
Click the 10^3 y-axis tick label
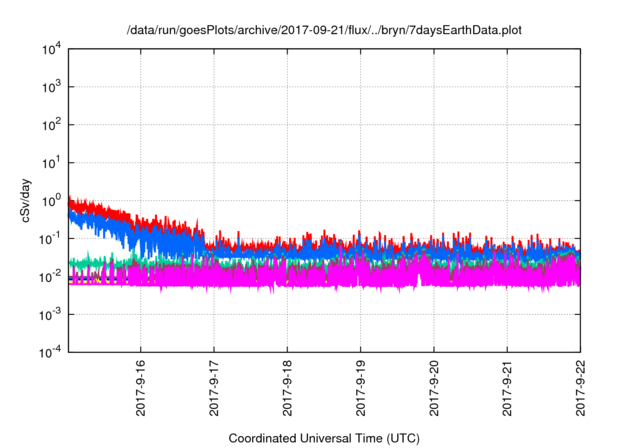click(x=51, y=87)
